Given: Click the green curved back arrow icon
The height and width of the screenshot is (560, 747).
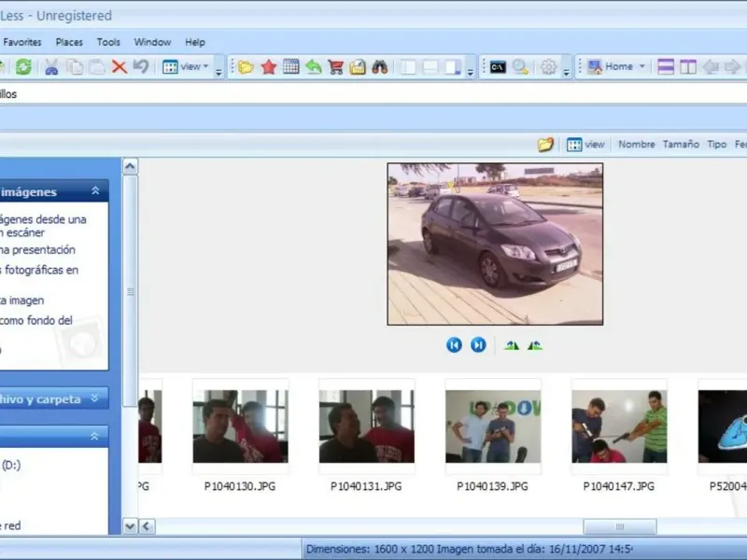Looking at the screenshot, I should [313, 66].
